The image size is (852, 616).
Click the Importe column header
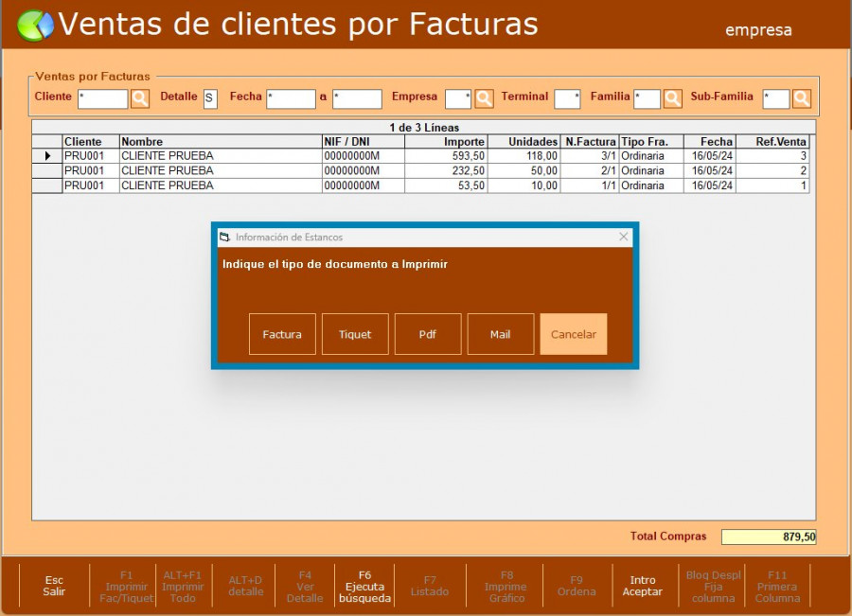[x=446, y=142]
